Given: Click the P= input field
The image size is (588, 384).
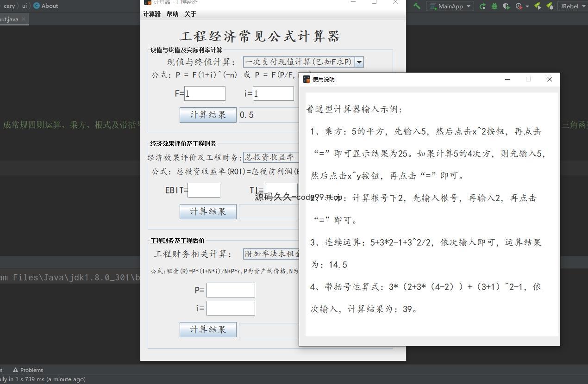Looking at the screenshot, I should (x=231, y=290).
